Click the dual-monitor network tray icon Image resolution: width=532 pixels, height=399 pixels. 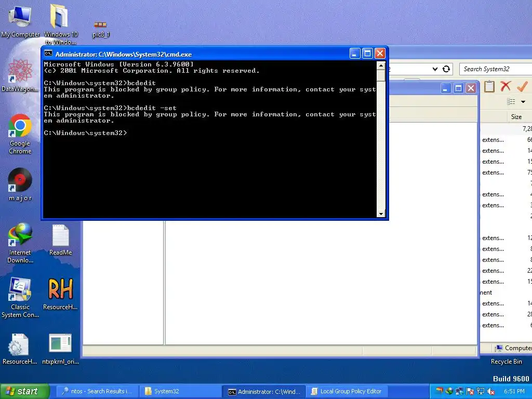tap(459, 391)
